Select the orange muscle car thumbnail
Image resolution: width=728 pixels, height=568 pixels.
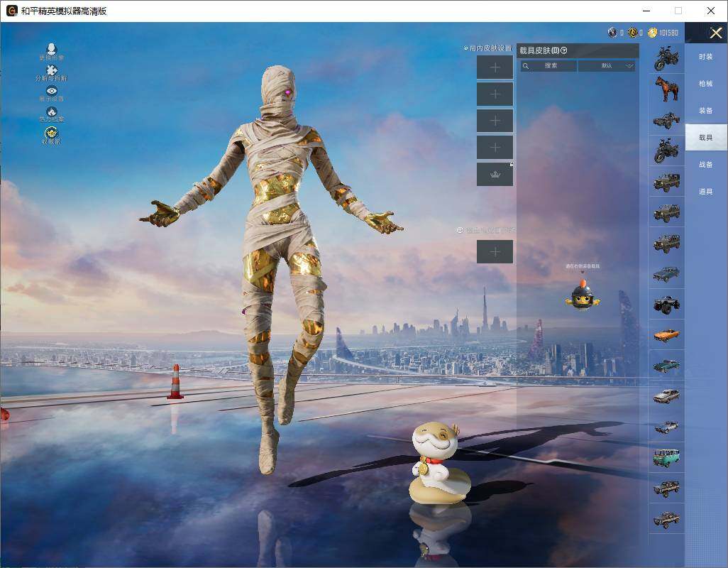(x=667, y=335)
